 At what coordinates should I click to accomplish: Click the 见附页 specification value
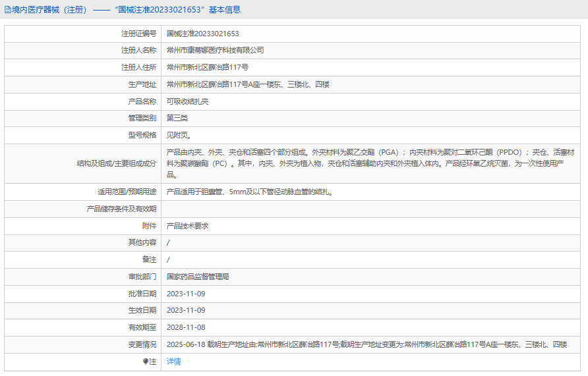178,136
